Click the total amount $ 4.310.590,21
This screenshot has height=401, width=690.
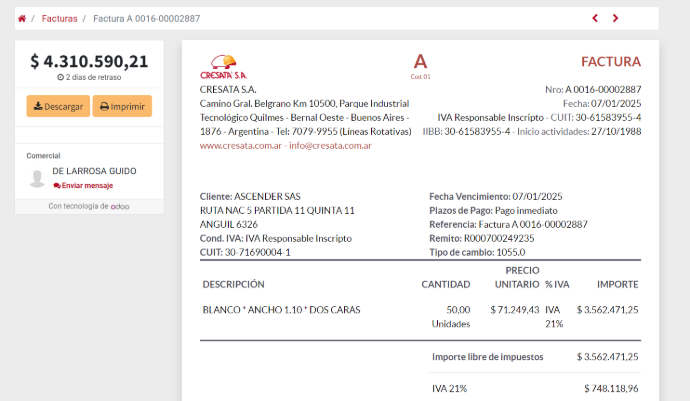coord(89,60)
